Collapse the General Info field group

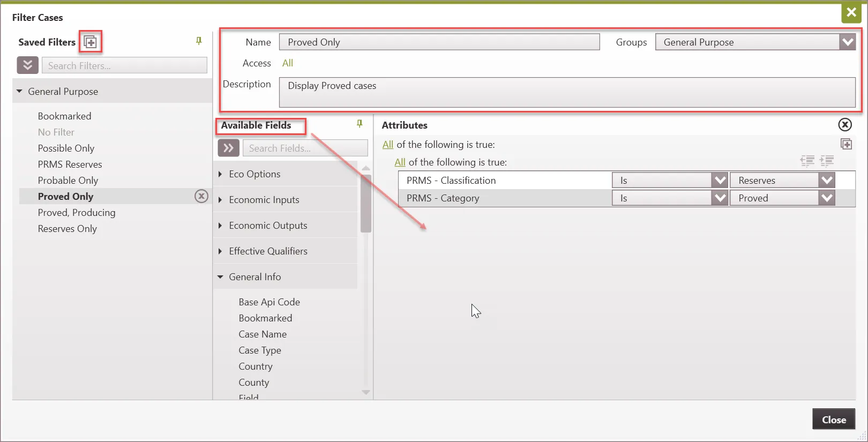[x=220, y=277]
